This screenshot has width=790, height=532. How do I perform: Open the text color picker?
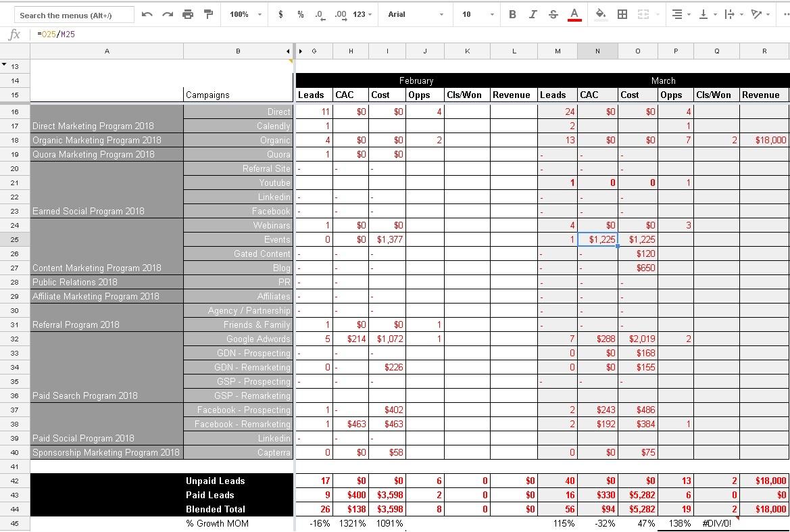click(574, 15)
